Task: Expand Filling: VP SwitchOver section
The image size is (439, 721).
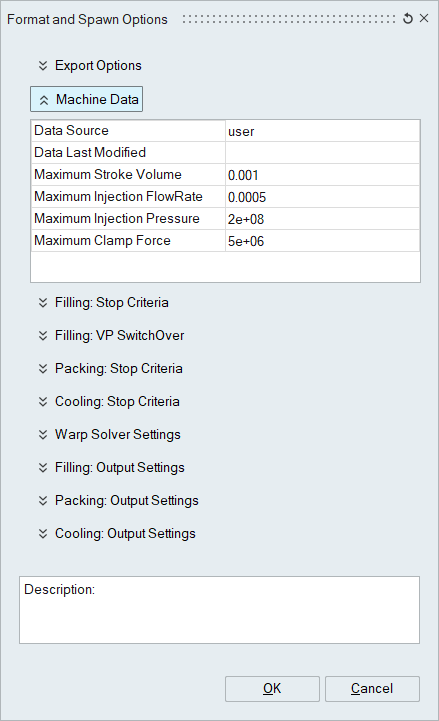Action: [x=111, y=336]
